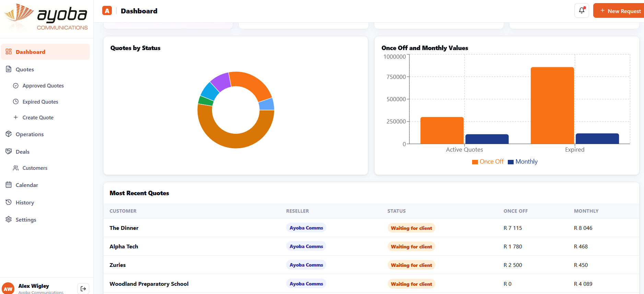
Task: Click the plus icon beside Create Quote
Action: click(x=16, y=117)
